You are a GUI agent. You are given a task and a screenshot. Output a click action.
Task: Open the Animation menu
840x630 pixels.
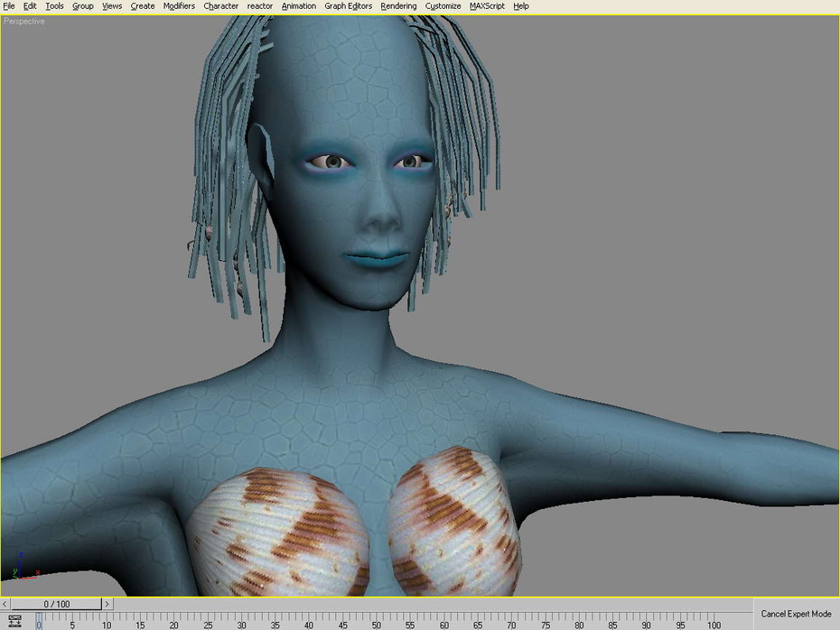click(x=298, y=6)
